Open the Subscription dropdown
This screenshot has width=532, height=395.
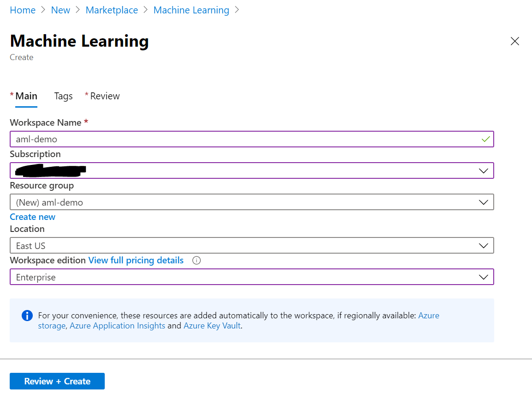(x=252, y=170)
